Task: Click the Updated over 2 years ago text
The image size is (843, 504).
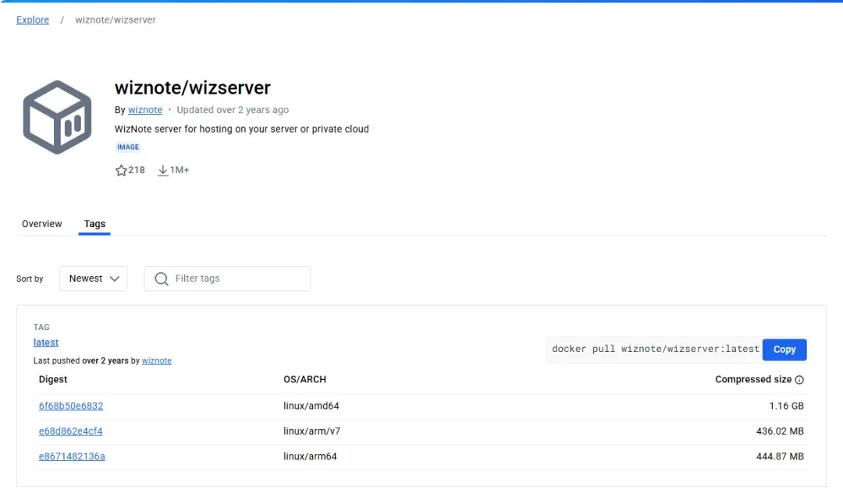Action: coord(233,110)
